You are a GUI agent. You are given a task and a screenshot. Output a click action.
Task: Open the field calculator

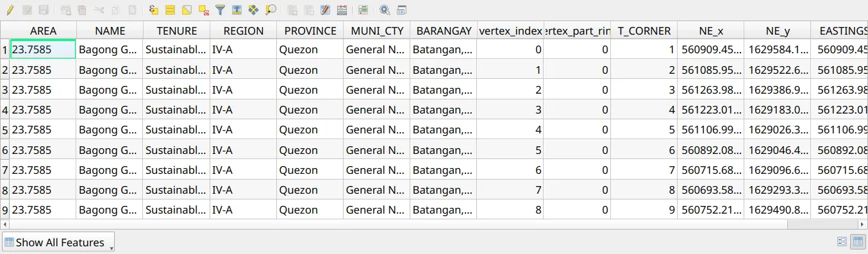pyautogui.click(x=325, y=10)
